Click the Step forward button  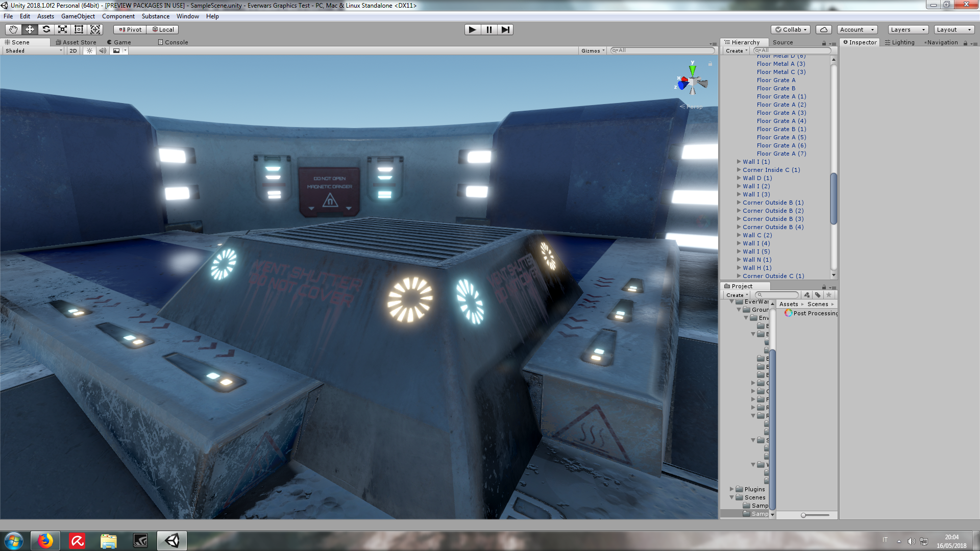point(505,30)
